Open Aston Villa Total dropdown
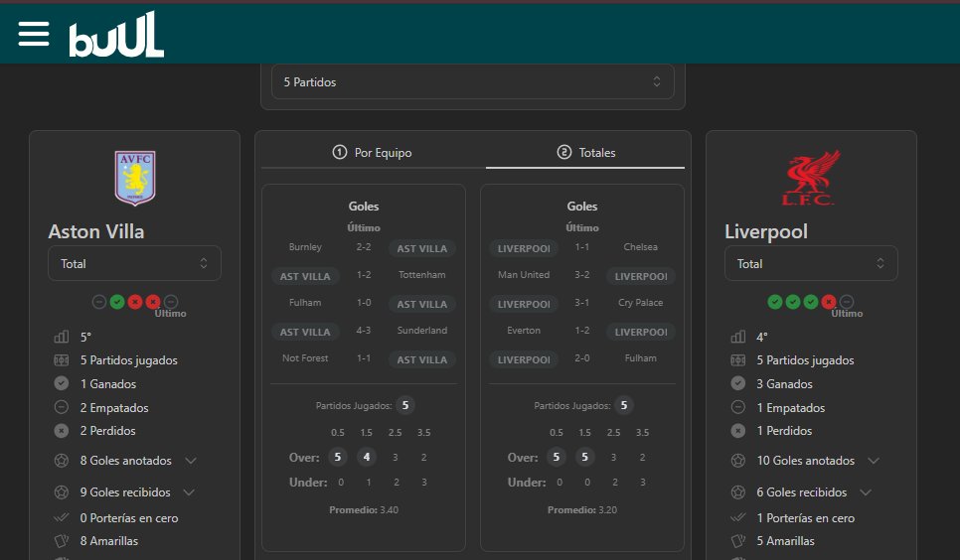Image resolution: width=960 pixels, height=560 pixels. (x=135, y=264)
